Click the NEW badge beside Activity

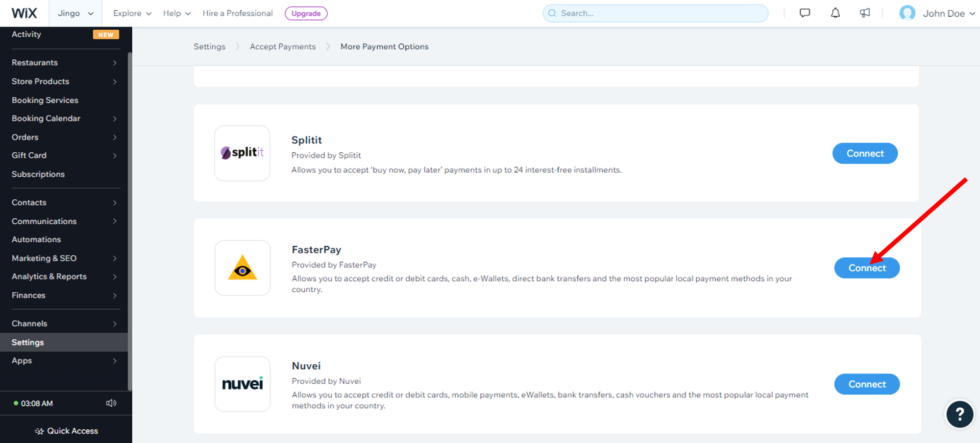106,35
